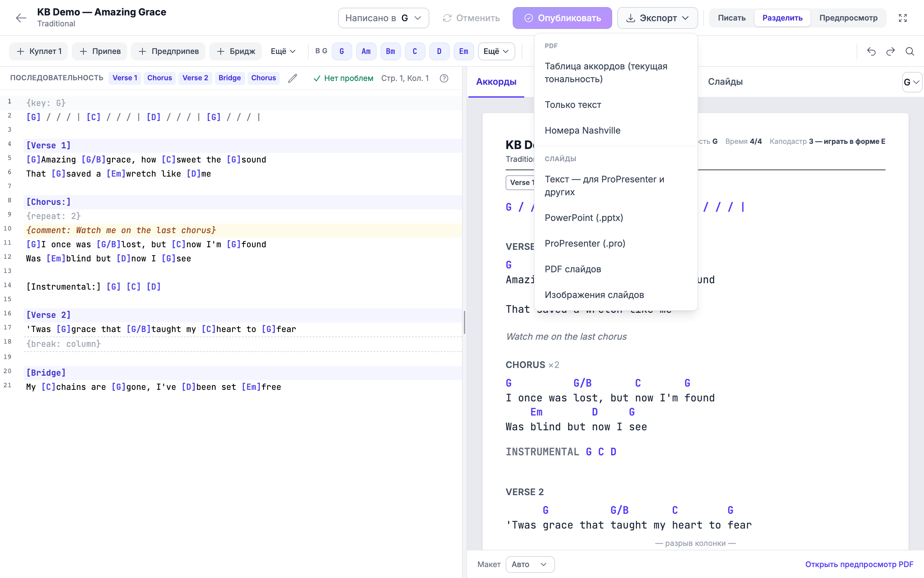Open the Открыть предпросмотр PDF link

pyautogui.click(x=859, y=564)
